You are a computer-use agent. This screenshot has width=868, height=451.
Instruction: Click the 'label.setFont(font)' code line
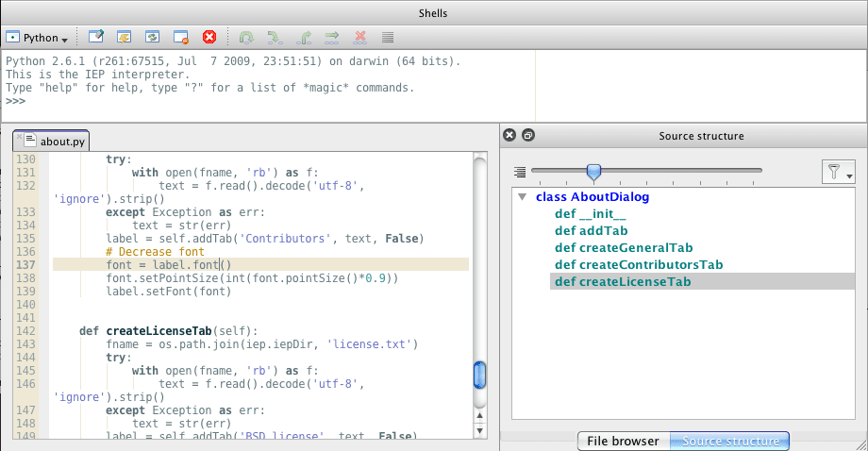[168, 292]
